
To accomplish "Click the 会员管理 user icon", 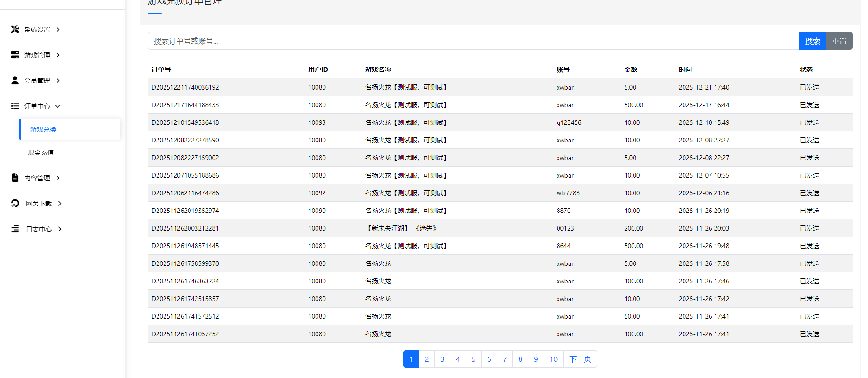I will (x=15, y=81).
